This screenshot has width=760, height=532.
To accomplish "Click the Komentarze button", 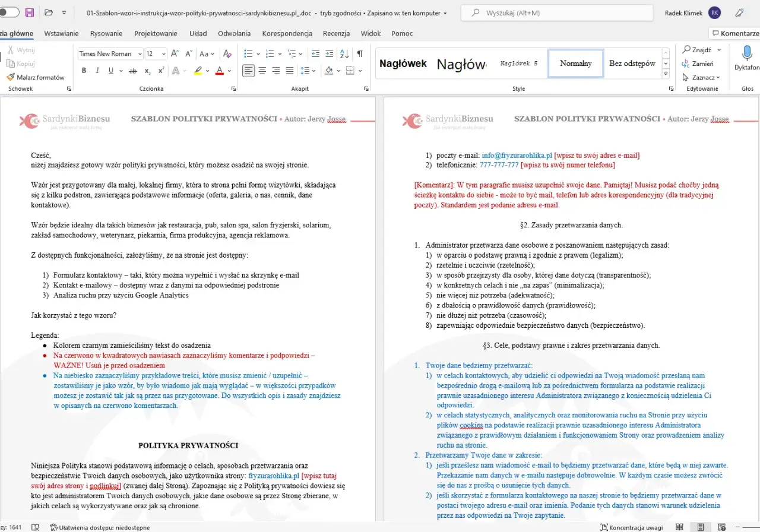I will (x=735, y=33).
